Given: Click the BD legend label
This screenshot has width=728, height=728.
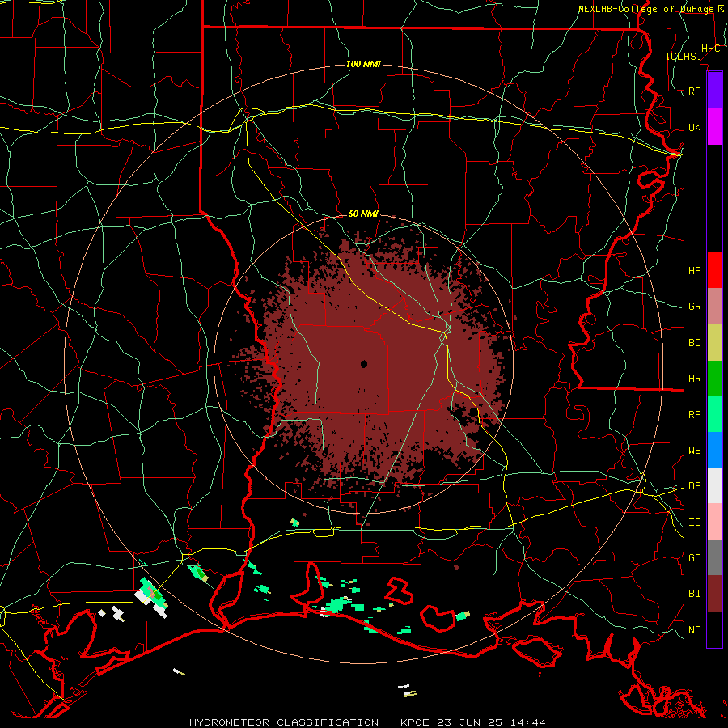Looking at the screenshot, I should pos(694,343).
